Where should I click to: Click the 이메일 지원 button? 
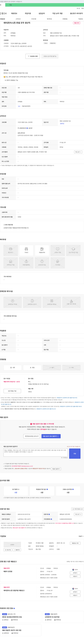(x=12, y=391)
